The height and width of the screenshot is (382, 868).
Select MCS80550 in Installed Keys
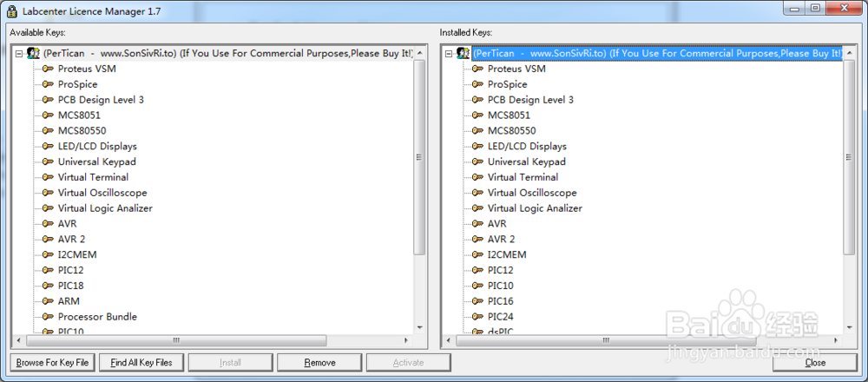click(511, 131)
